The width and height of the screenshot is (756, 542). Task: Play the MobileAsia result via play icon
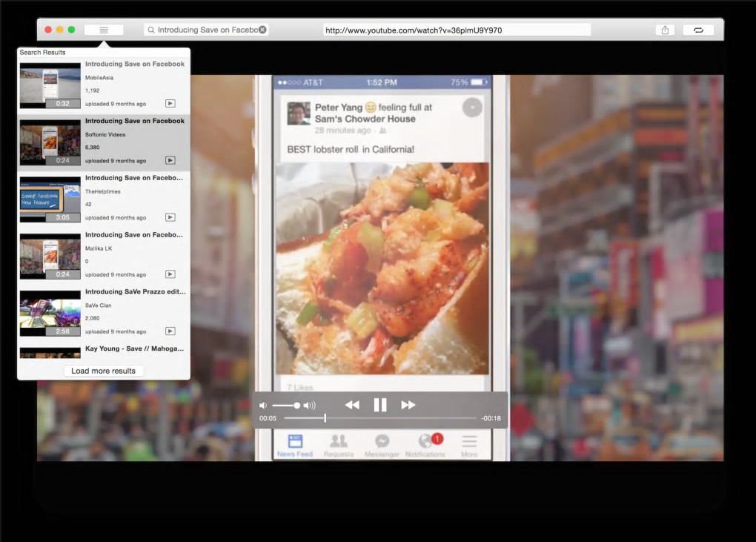coord(170,103)
